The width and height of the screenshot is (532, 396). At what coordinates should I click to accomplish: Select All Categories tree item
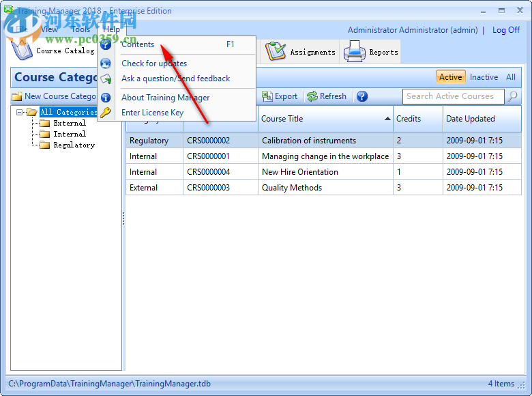(68, 112)
